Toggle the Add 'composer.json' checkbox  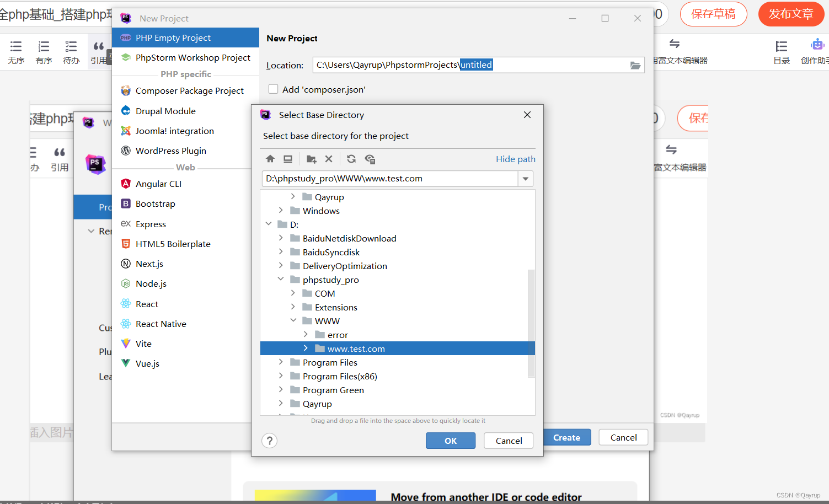point(273,89)
